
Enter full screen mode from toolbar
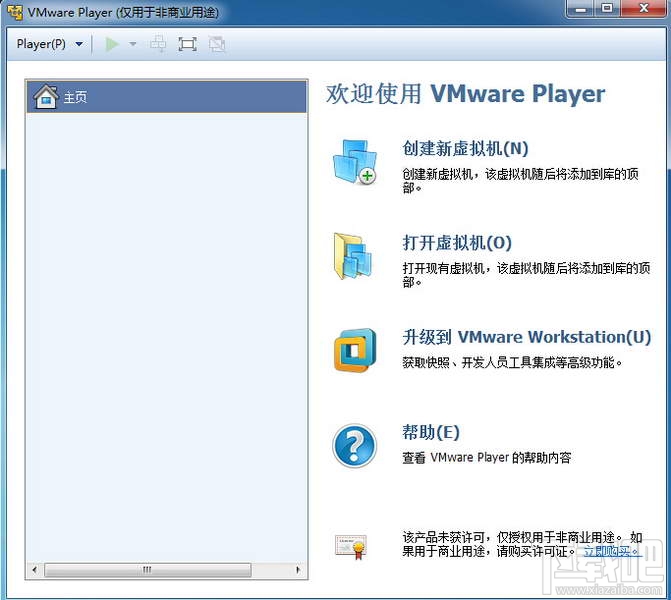tap(187, 44)
